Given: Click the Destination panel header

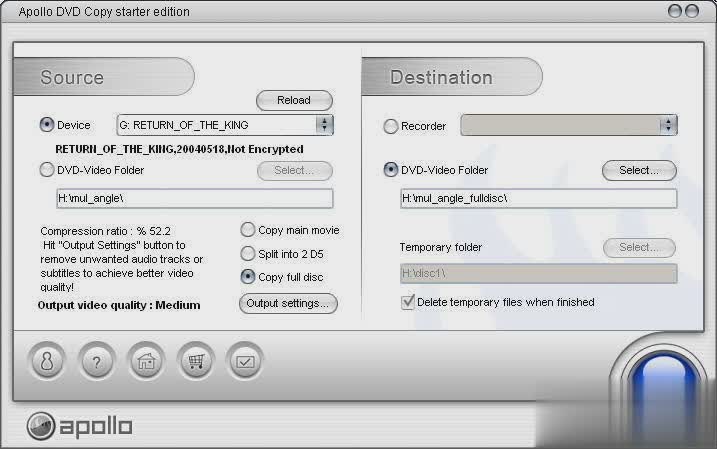Looking at the screenshot, I should tap(452, 77).
